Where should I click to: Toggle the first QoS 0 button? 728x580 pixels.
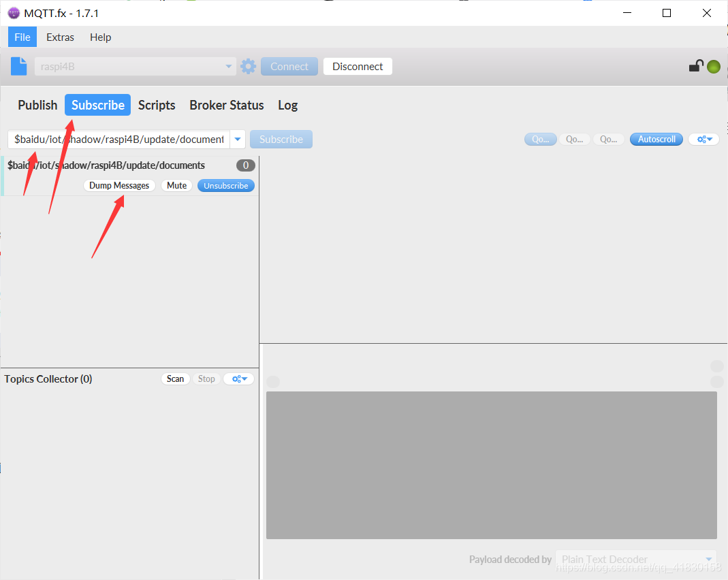pos(541,139)
